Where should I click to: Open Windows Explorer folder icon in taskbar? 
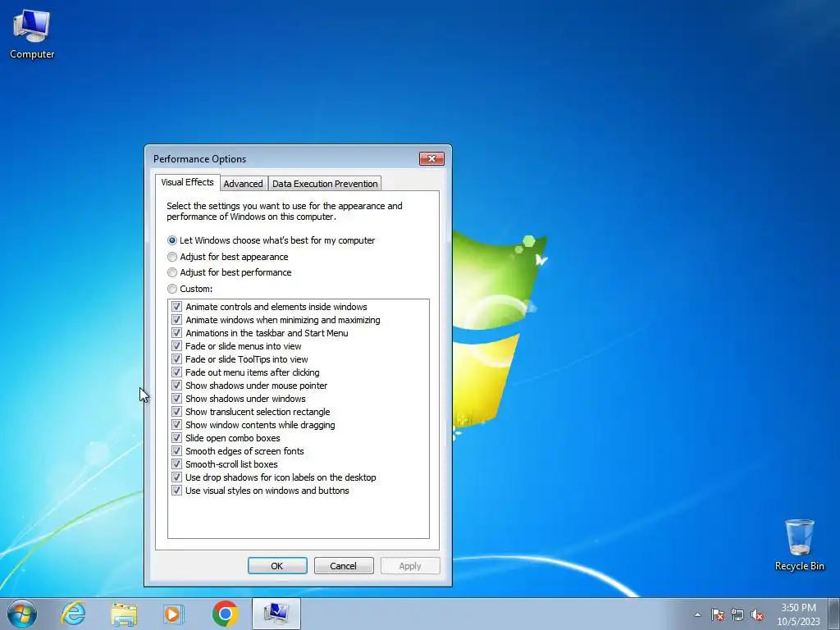point(124,614)
